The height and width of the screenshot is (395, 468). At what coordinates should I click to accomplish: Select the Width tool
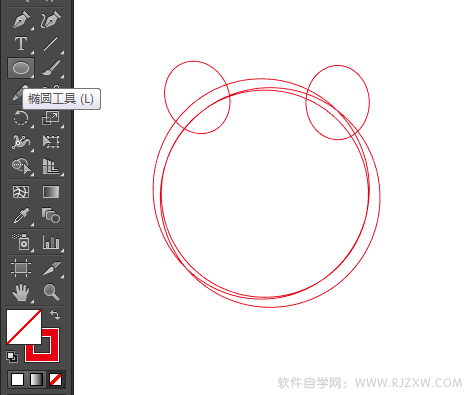click(21, 142)
